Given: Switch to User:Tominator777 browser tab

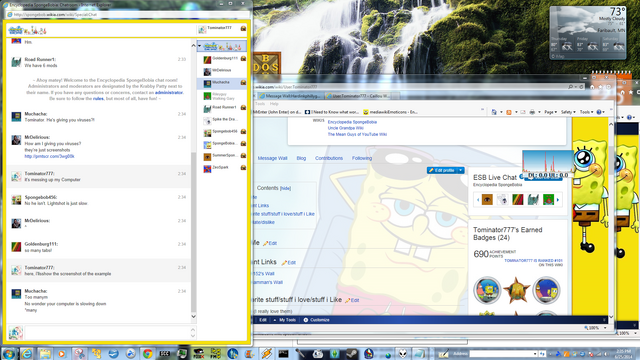Looking at the screenshot, I should [358, 96].
